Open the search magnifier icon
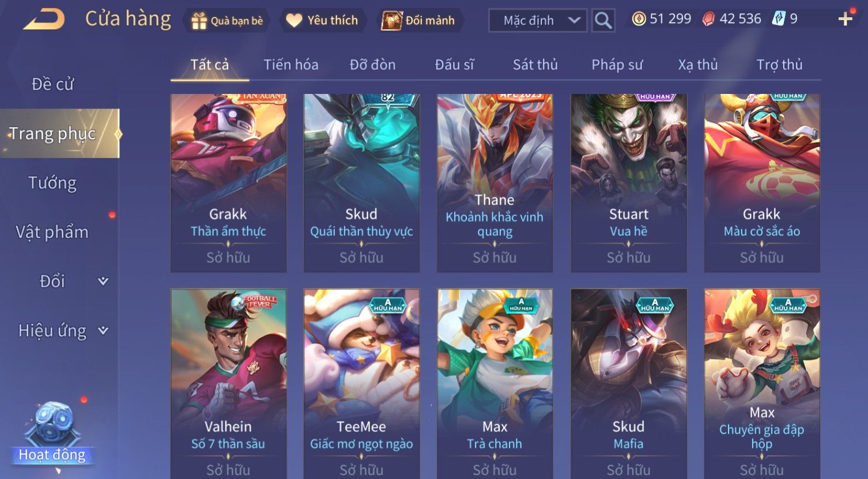Image resolution: width=868 pixels, height=479 pixels. pyautogui.click(x=603, y=20)
